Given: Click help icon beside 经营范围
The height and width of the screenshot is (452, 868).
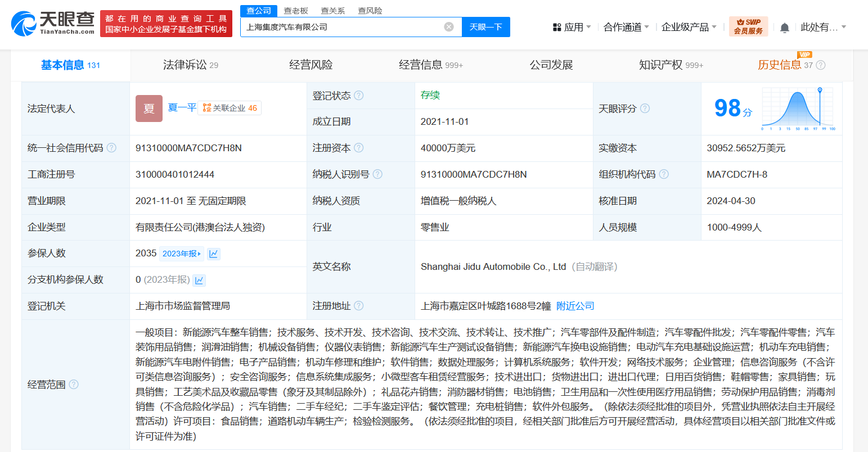Looking at the screenshot, I should coord(74,385).
